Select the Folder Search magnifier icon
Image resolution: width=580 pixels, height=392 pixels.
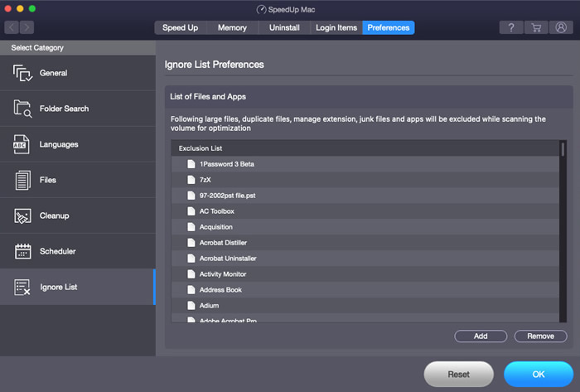tap(22, 109)
